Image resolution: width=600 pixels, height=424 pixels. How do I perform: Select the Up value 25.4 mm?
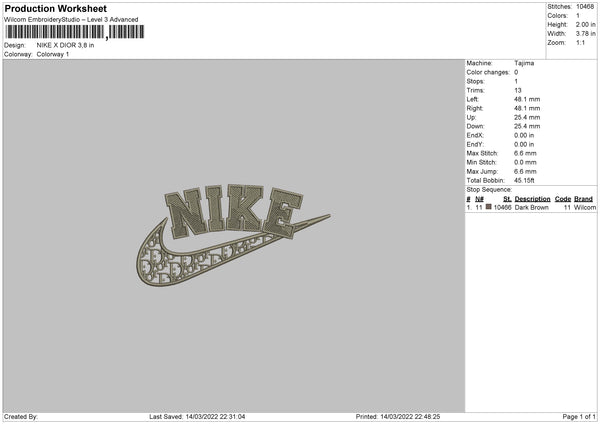527,117
